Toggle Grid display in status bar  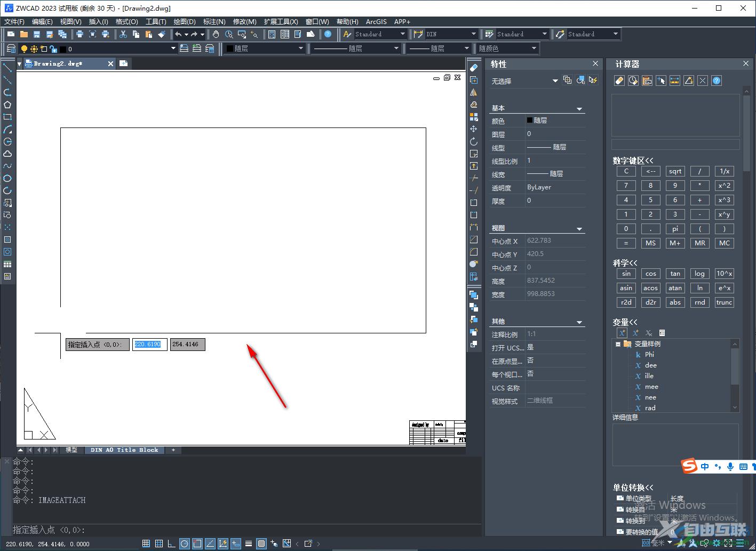coord(158,544)
